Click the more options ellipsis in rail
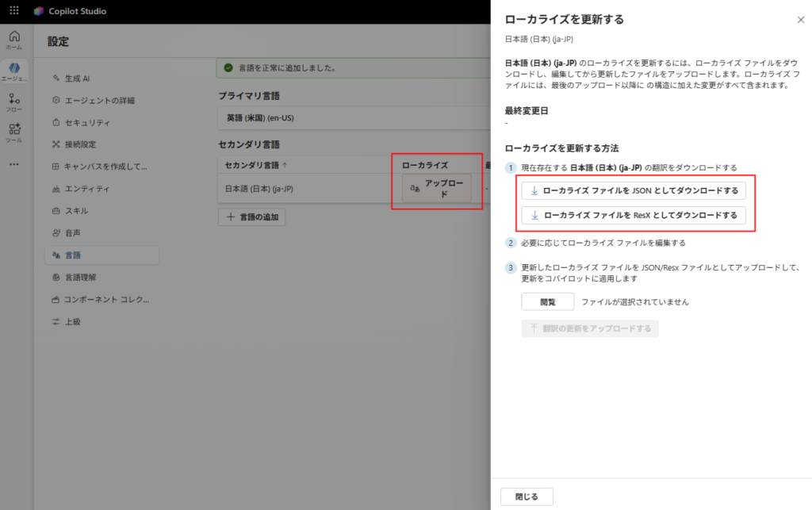The width and height of the screenshot is (812, 510). (14, 164)
